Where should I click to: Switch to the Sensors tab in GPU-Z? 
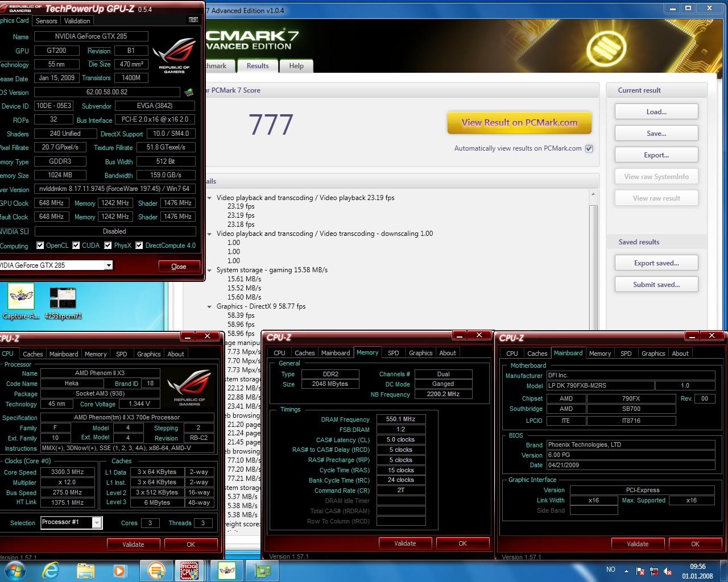click(47, 20)
